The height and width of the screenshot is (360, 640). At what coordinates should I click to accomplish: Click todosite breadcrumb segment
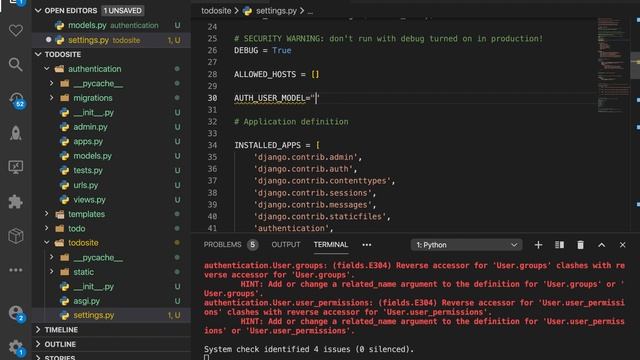216,11
